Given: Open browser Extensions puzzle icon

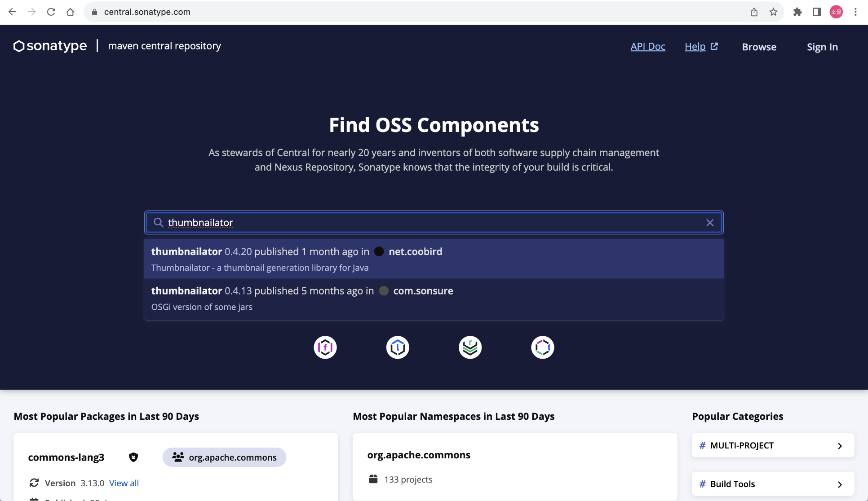Looking at the screenshot, I should click(x=797, y=12).
